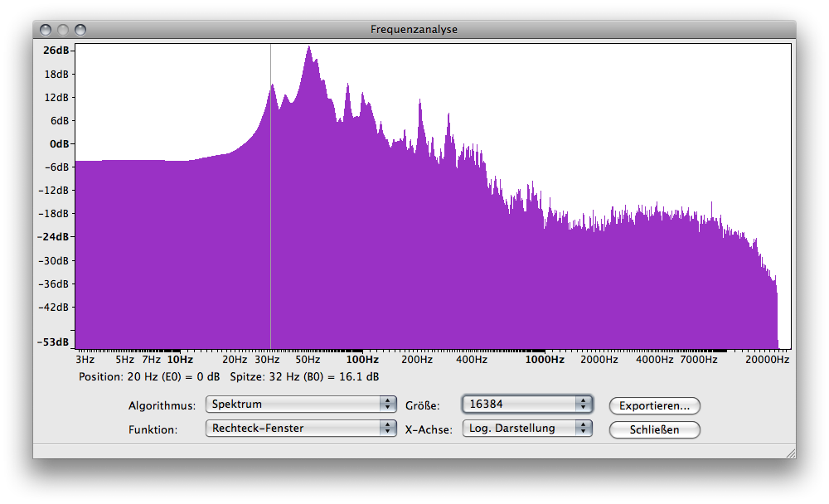Click the 100Hz label on the frequency axis

(362, 360)
